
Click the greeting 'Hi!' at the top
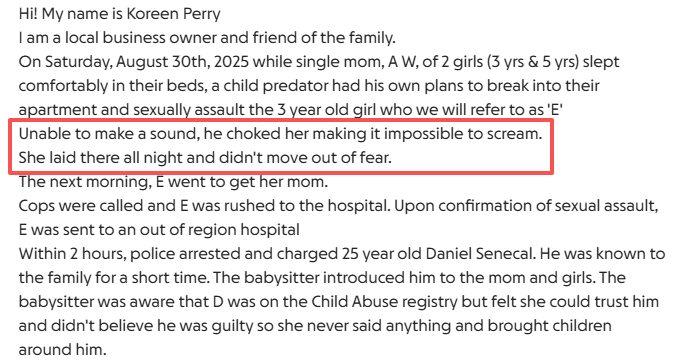pyautogui.click(x=28, y=14)
